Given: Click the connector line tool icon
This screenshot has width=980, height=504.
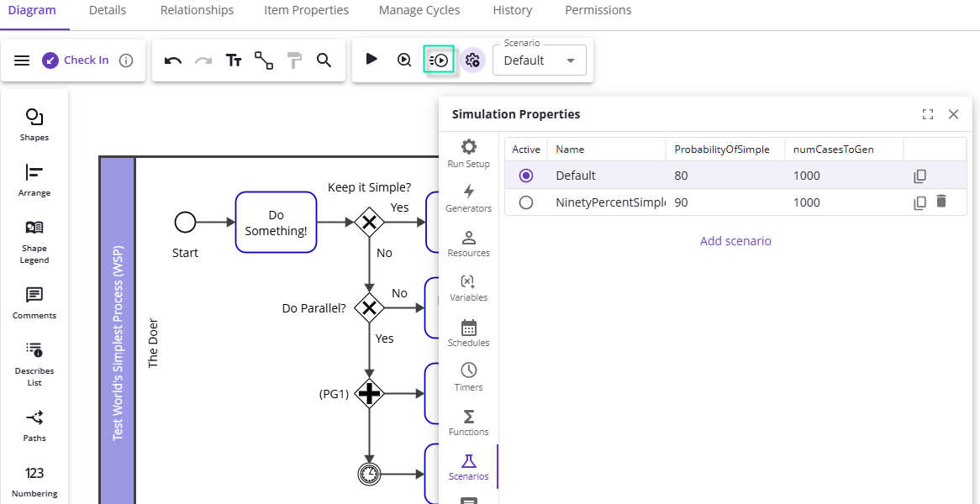Looking at the screenshot, I should pos(264,60).
